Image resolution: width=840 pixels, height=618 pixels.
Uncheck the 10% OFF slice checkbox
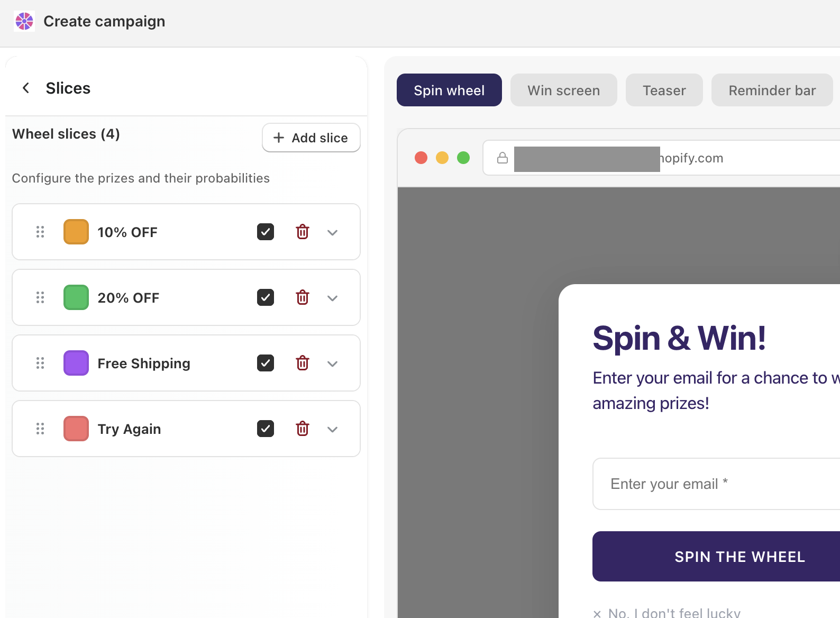click(x=266, y=232)
